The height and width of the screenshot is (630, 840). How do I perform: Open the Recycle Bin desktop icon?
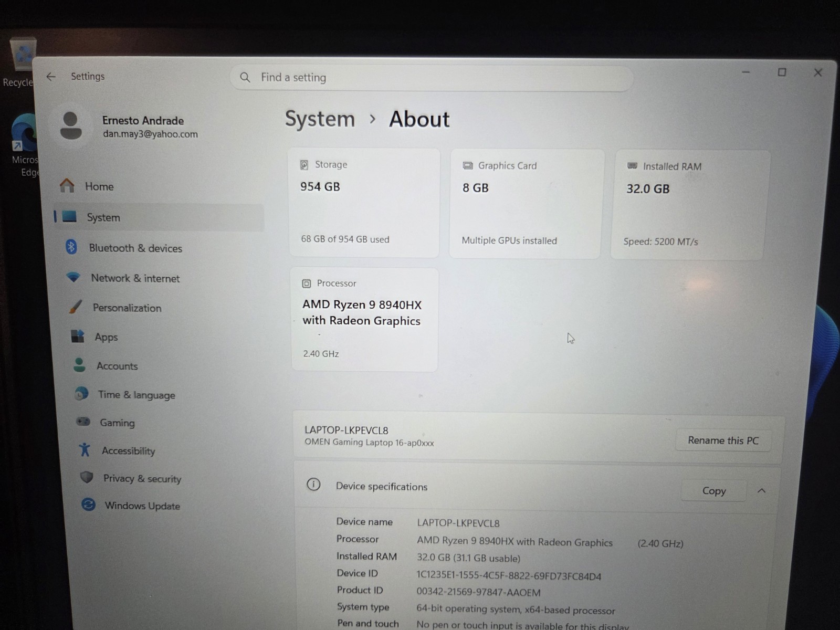click(x=22, y=62)
